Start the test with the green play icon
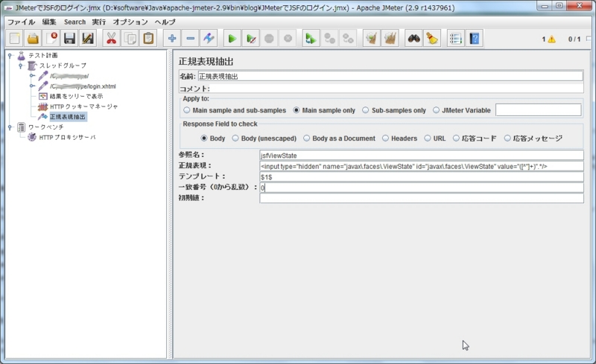 tap(232, 39)
